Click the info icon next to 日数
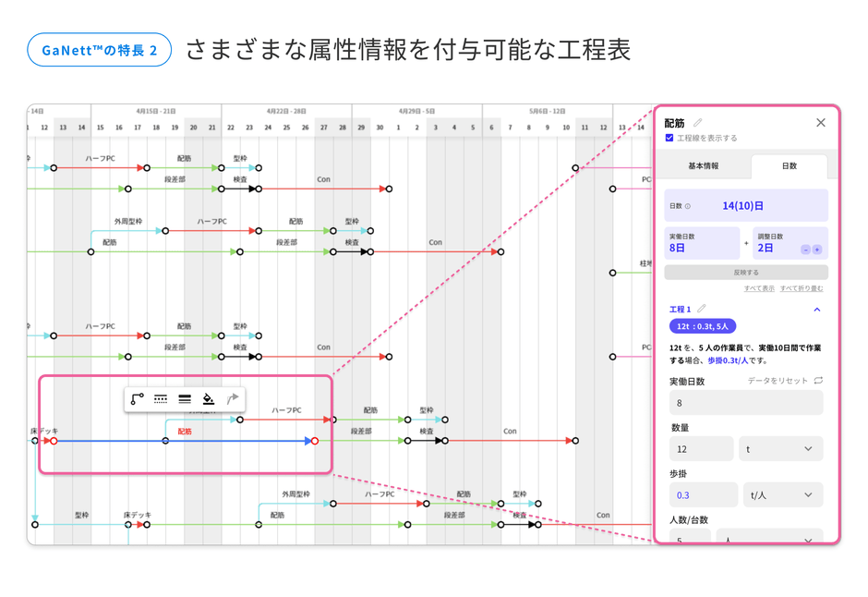868x597 pixels. coord(686,206)
